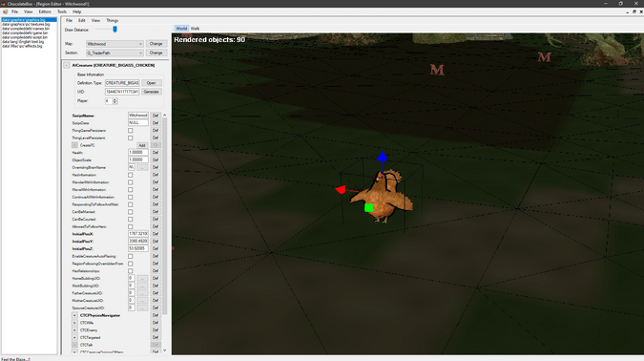Enable the ThingGamePersistent checkbox
The image size is (644, 361).
pos(130,130)
